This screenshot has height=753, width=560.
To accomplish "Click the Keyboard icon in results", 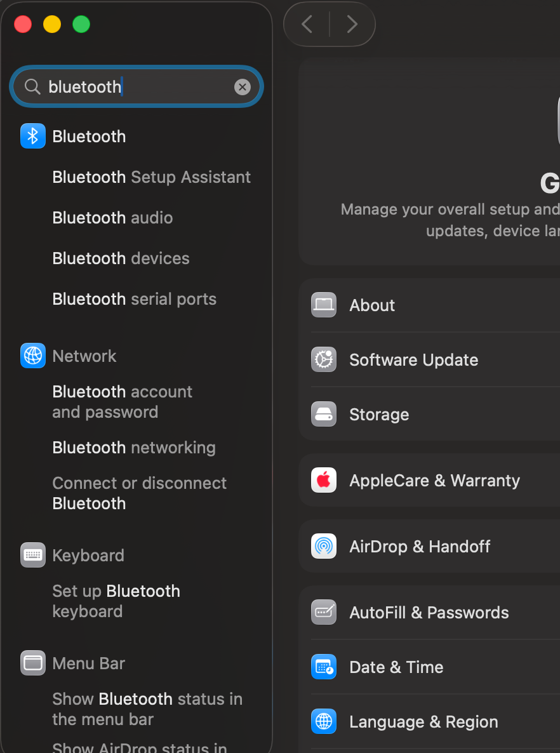I will point(32,555).
